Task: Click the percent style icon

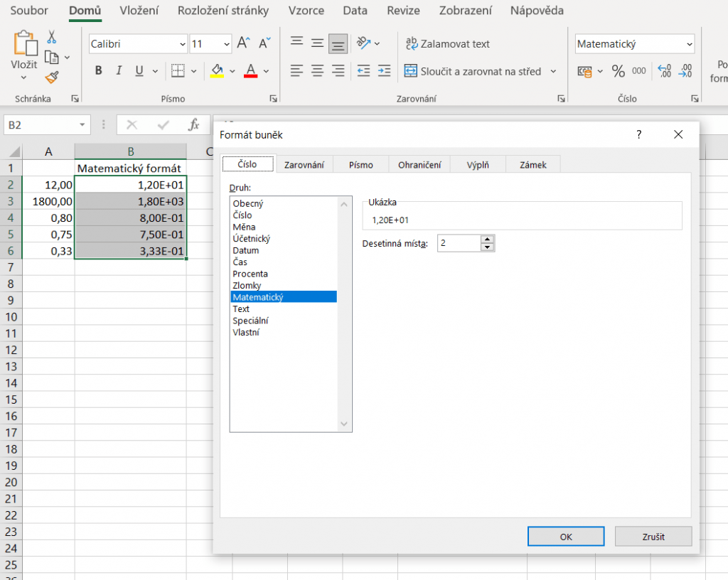Action: pos(618,71)
